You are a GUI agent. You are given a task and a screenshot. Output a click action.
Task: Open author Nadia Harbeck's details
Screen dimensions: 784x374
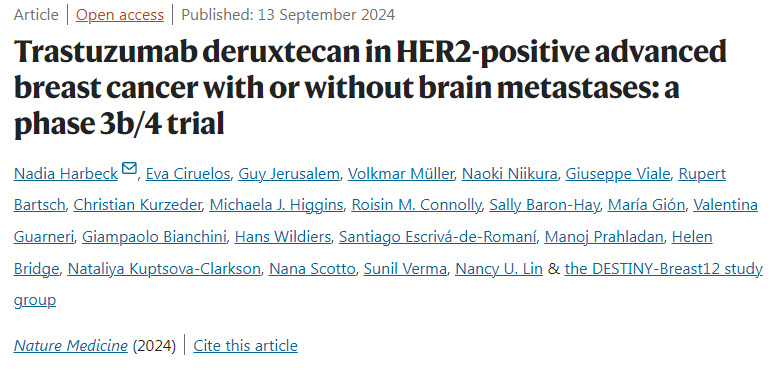point(66,174)
